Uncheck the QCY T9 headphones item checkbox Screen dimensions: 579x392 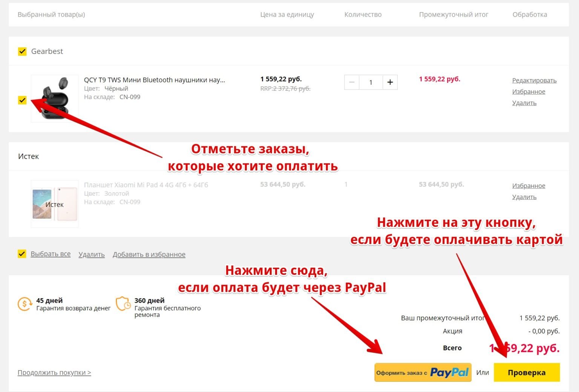pyautogui.click(x=22, y=100)
